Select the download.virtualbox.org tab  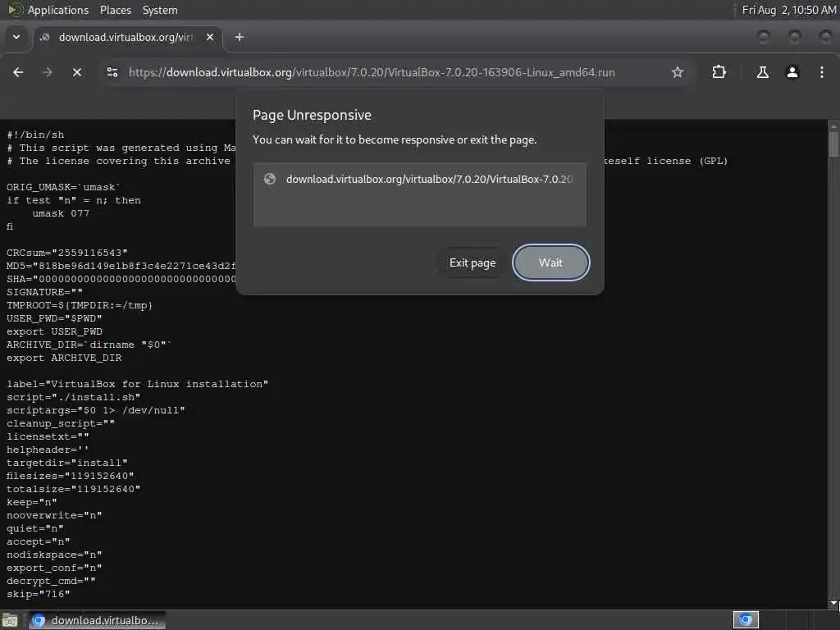(126, 37)
